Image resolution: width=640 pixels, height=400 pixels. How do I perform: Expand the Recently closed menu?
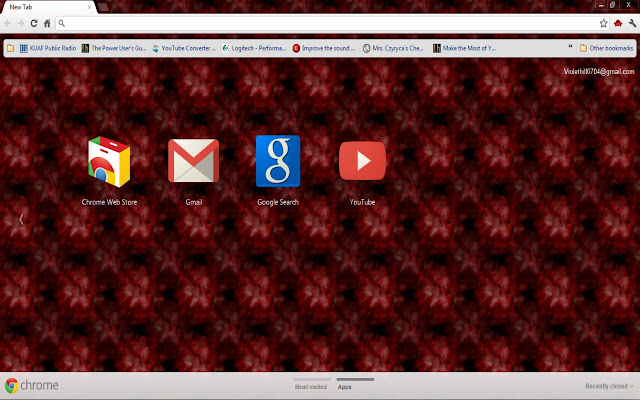609,386
